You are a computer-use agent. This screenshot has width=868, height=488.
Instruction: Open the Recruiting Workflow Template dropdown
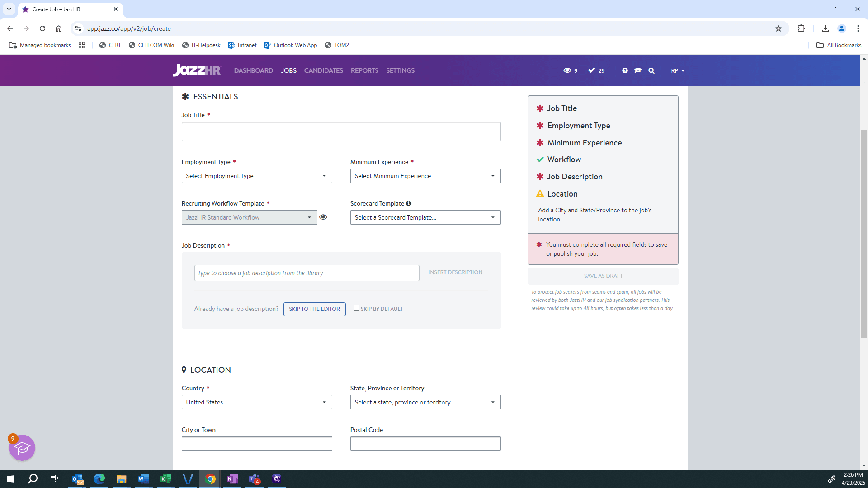(x=250, y=217)
